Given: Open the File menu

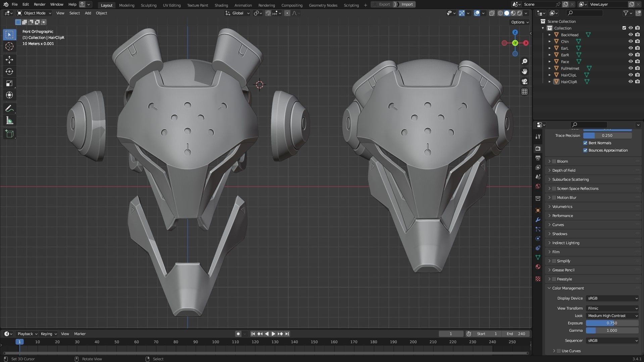Looking at the screenshot, I should [14, 4].
